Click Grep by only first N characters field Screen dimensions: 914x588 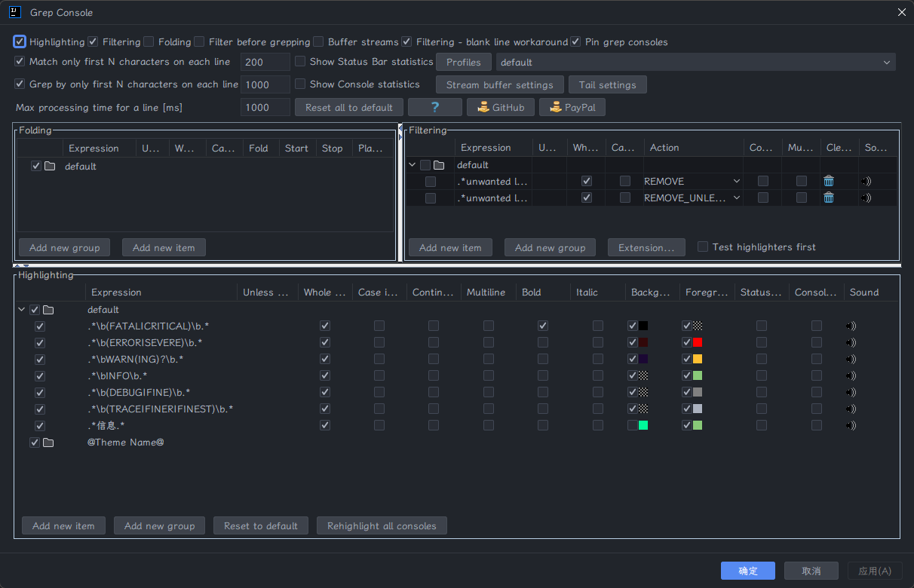coord(265,84)
